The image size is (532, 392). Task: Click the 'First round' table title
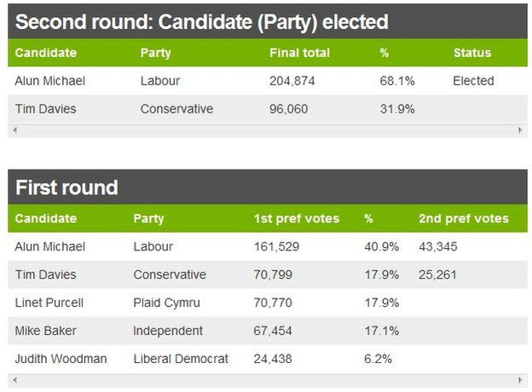click(66, 187)
